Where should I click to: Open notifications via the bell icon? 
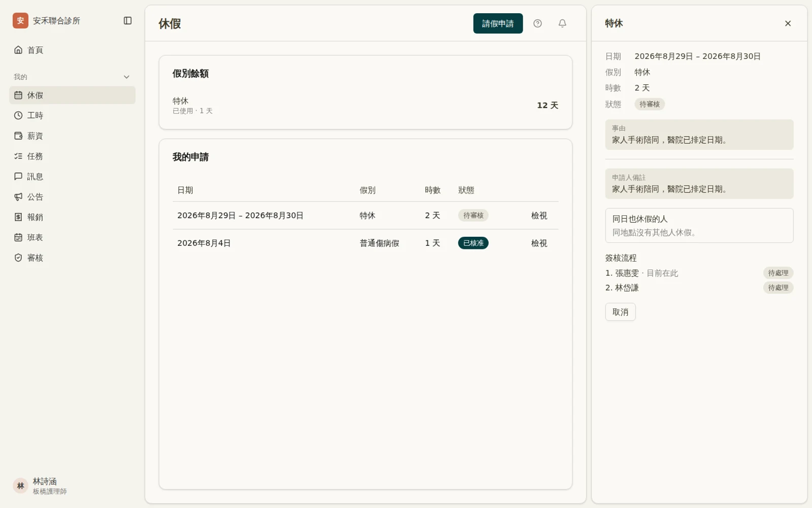pyautogui.click(x=562, y=23)
